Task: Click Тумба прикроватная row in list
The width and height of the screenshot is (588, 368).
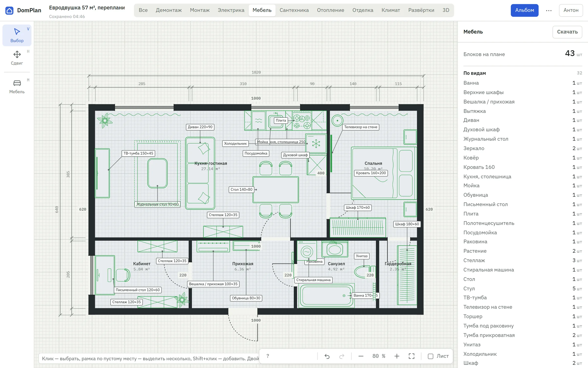Action: tap(523, 335)
